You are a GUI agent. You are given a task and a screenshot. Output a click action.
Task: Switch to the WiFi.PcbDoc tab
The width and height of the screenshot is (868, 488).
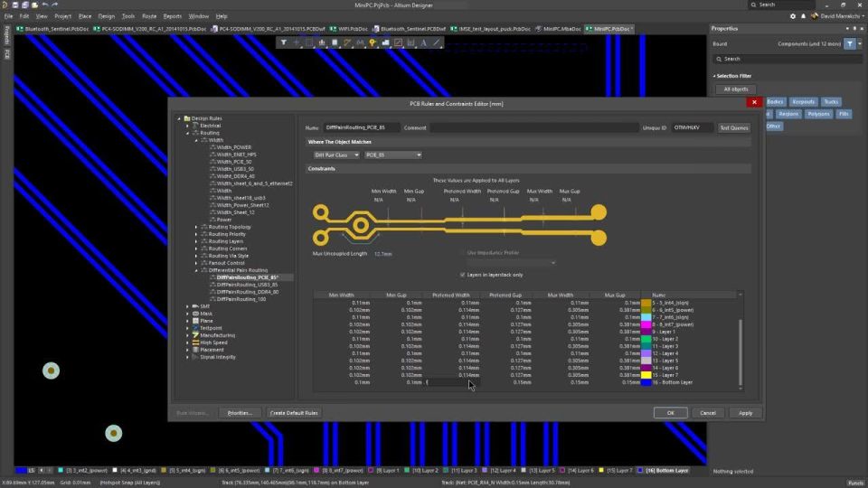349,29
